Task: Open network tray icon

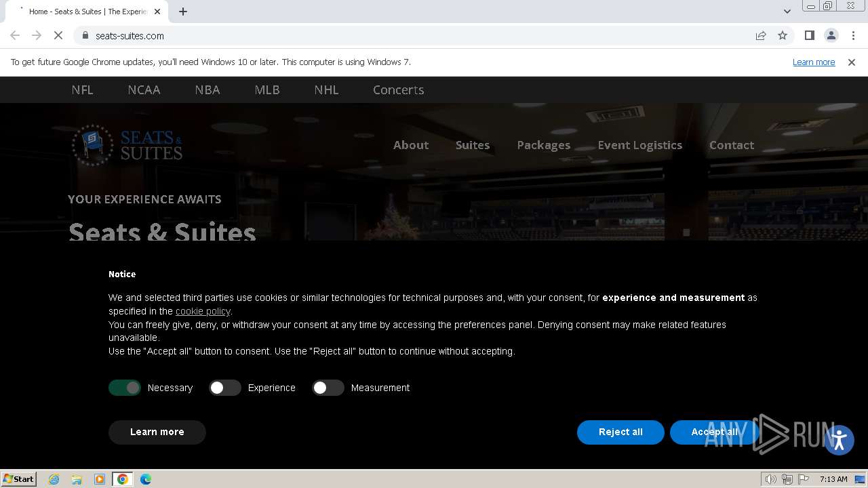Action: click(787, 479)
